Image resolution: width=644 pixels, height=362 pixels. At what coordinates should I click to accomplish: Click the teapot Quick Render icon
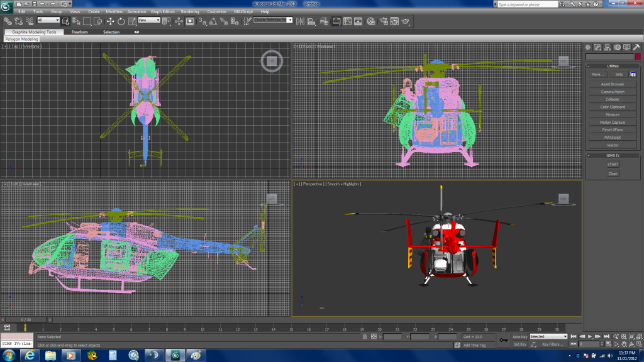click(406, 21)
